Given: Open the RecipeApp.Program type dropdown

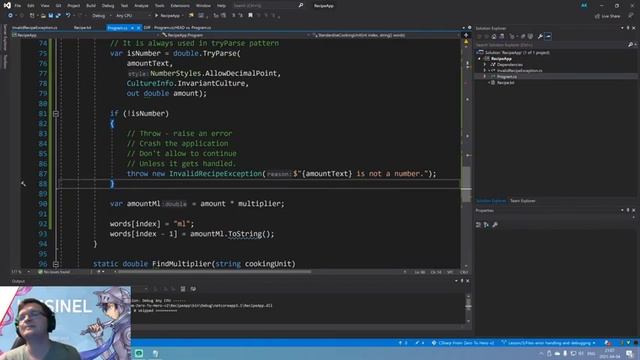Looking at the screenshot, I should point(236,35).
